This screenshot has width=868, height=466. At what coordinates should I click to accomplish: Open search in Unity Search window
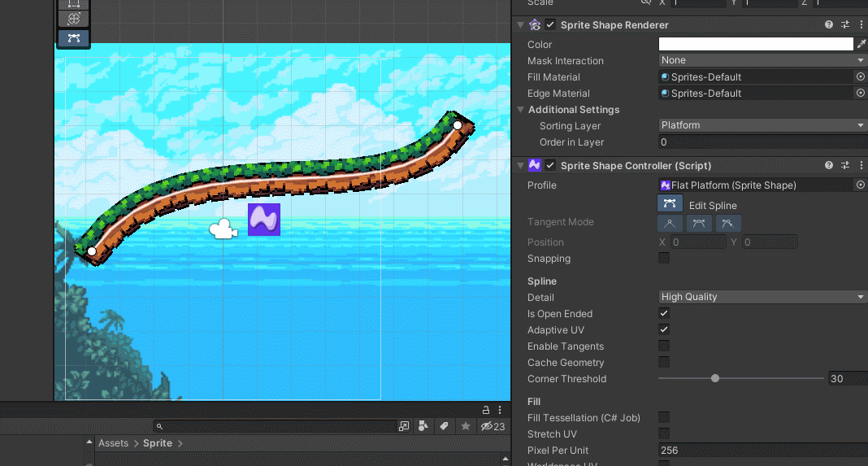click(404, 426)
